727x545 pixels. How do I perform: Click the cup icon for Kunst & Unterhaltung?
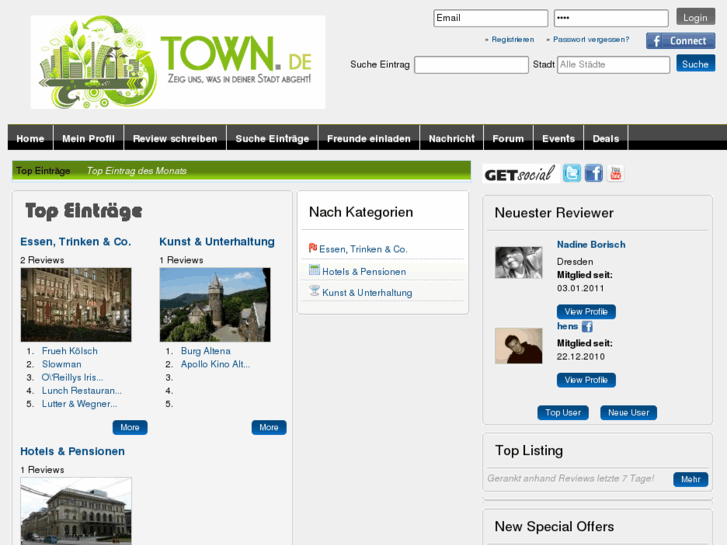tap(314, 291)
